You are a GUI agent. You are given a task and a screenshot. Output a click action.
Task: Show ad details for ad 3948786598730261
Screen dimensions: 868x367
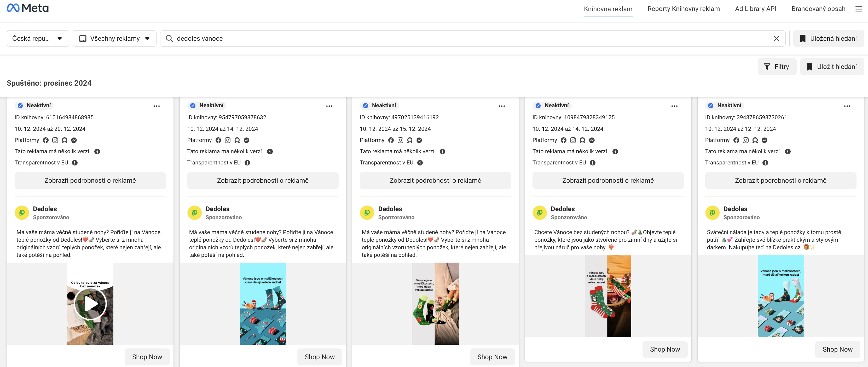click(781, 180)
